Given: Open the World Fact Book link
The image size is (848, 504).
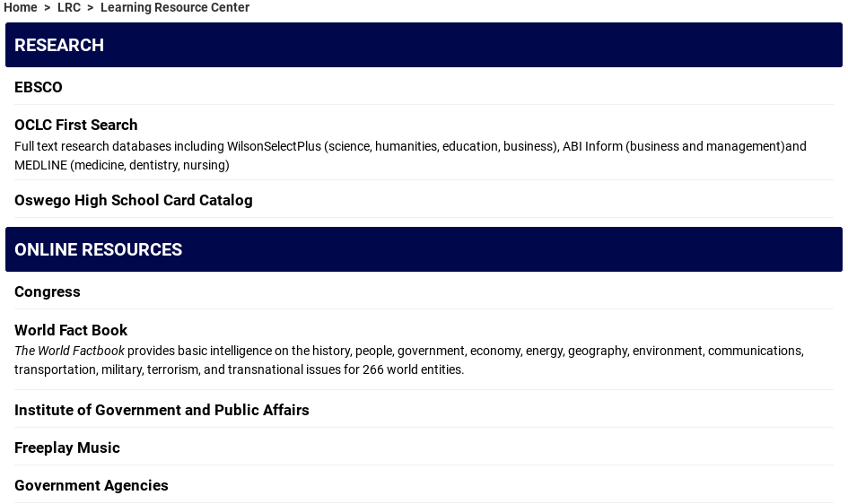Looking at the screenshot, I should click(71, 330).
